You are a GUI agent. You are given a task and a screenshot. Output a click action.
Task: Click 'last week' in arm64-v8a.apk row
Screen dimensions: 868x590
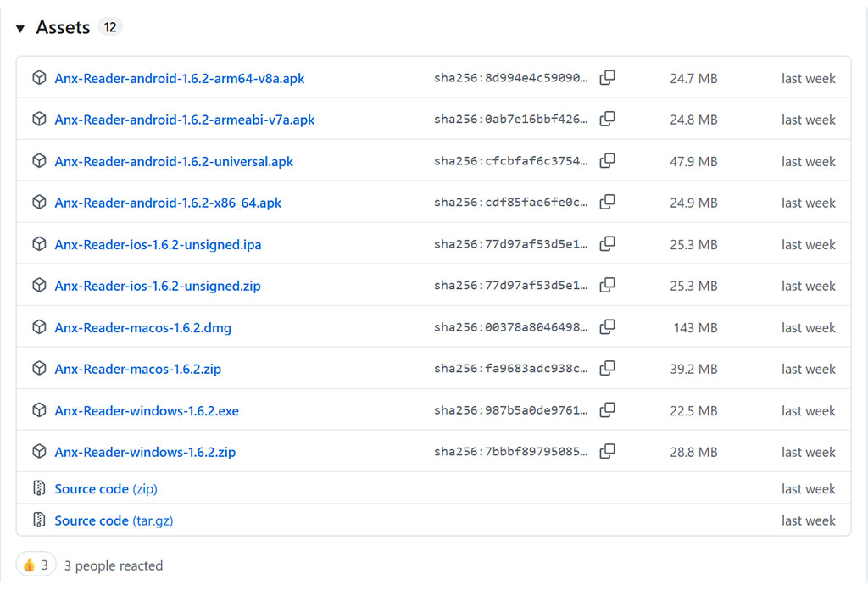pos(808,79)
